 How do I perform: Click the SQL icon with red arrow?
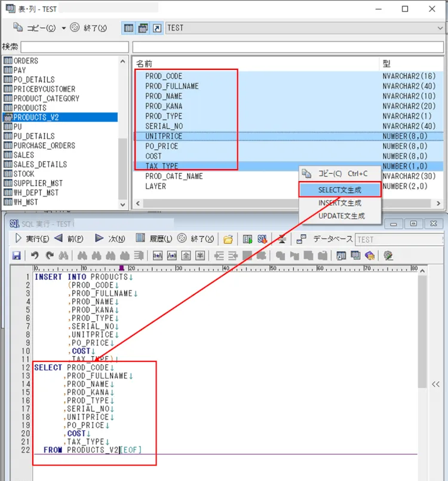click(x=262, y=239)
